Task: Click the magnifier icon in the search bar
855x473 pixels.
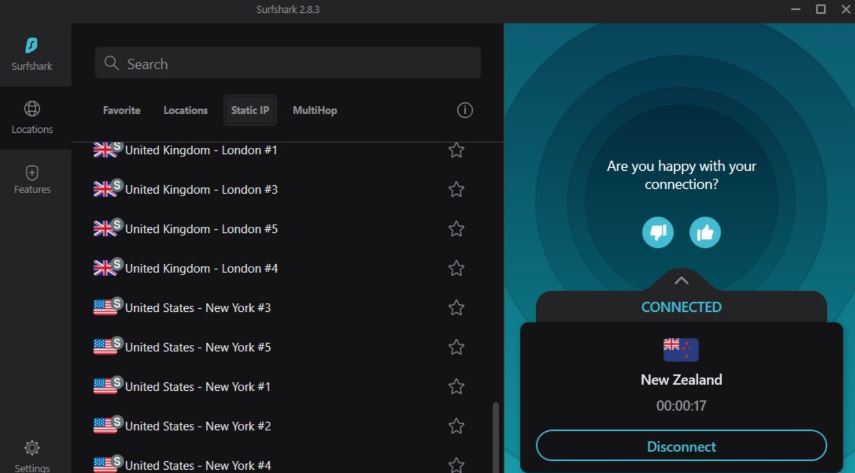Action: [x=111, y=63]
